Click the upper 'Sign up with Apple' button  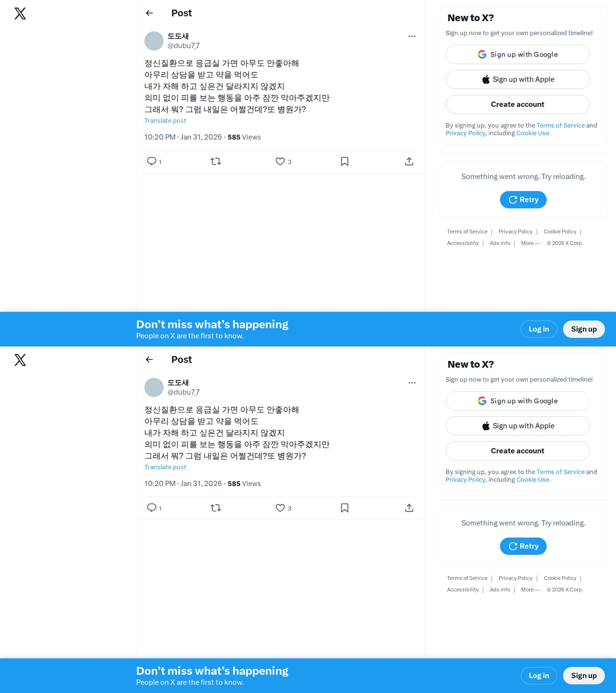(518, 79)
